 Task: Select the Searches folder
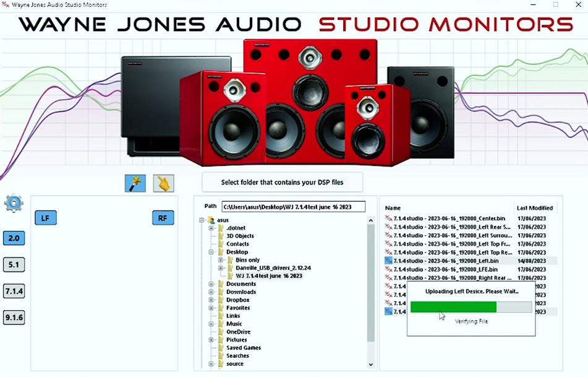(237, 355)
